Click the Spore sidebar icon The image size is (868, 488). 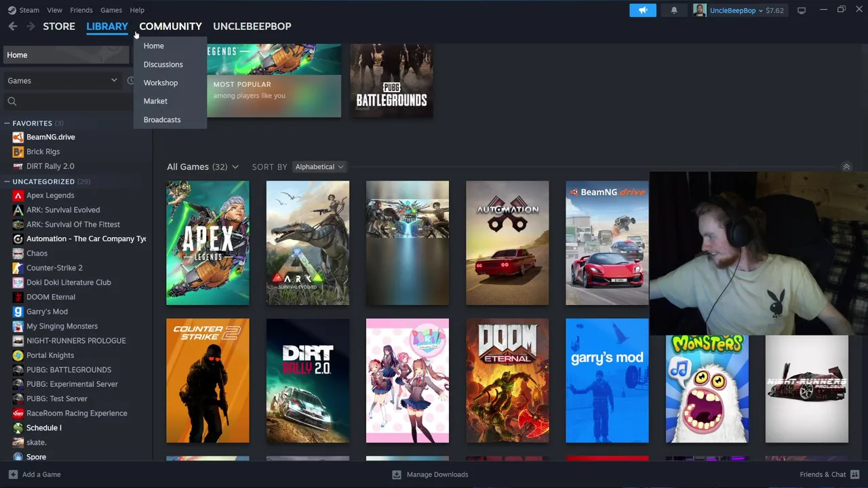click(x=18, y=457)
